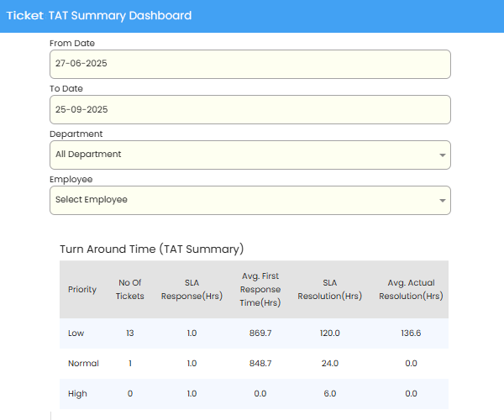Click the To Date field 25-09-2025
504x420 pixels.
click(250, 109)
